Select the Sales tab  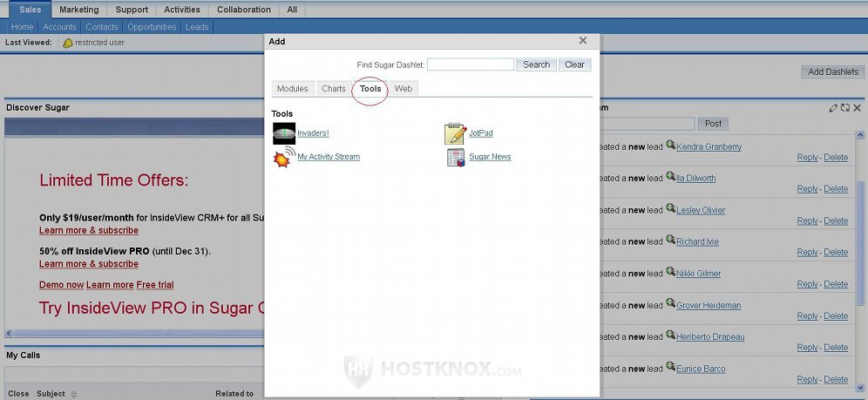[30, 10]
